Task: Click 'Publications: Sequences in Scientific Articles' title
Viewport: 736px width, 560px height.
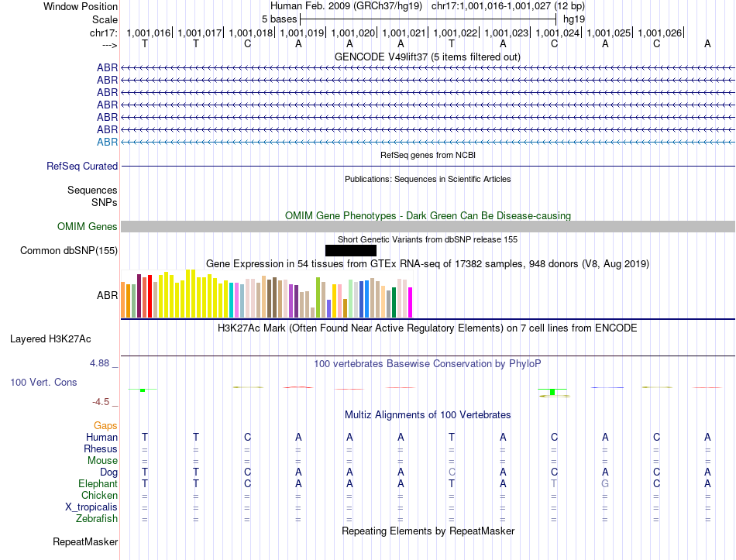Action: (428, 179)
